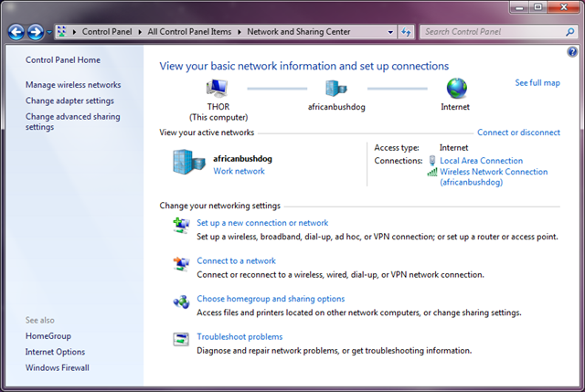Open the Local Area Connection link
This screenshot has height=392, width=585.
coord(481,161)
